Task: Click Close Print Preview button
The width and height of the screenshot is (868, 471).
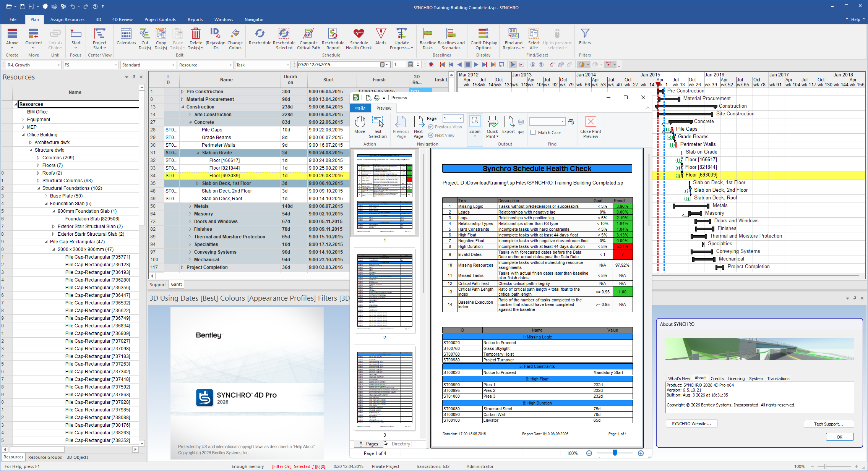Action: click(591, 127)
